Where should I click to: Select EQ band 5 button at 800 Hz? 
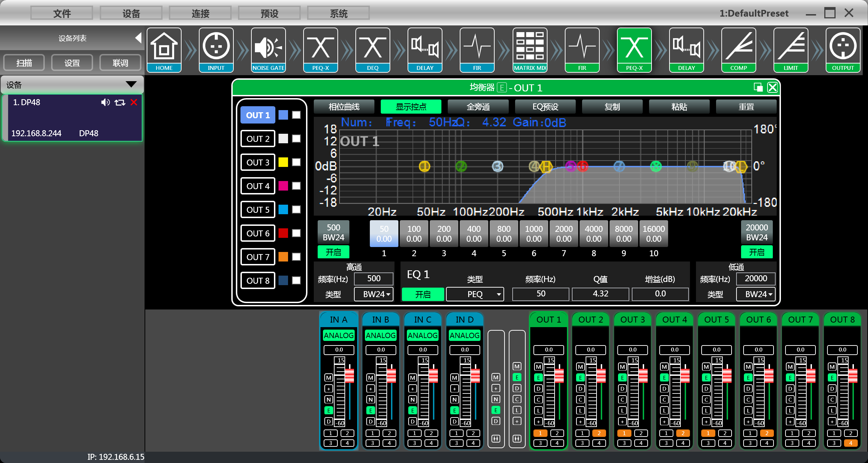[x=504, y=234]
